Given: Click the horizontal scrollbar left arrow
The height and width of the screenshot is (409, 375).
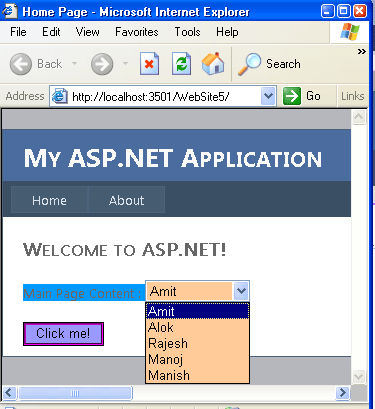Looking at the screenshot, I should pos(10,393).
